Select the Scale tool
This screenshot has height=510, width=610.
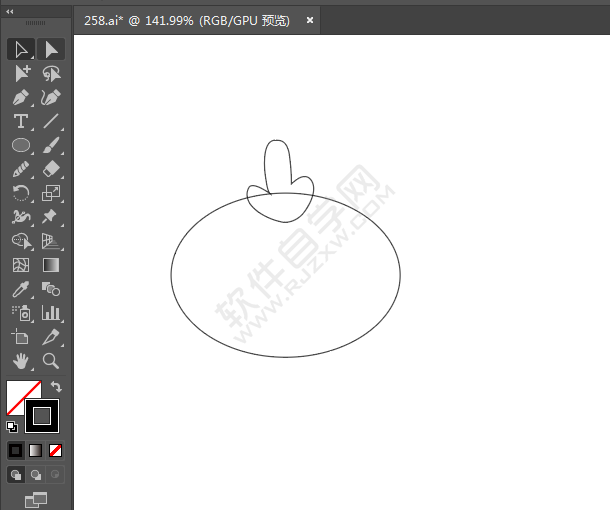point(51,193)
